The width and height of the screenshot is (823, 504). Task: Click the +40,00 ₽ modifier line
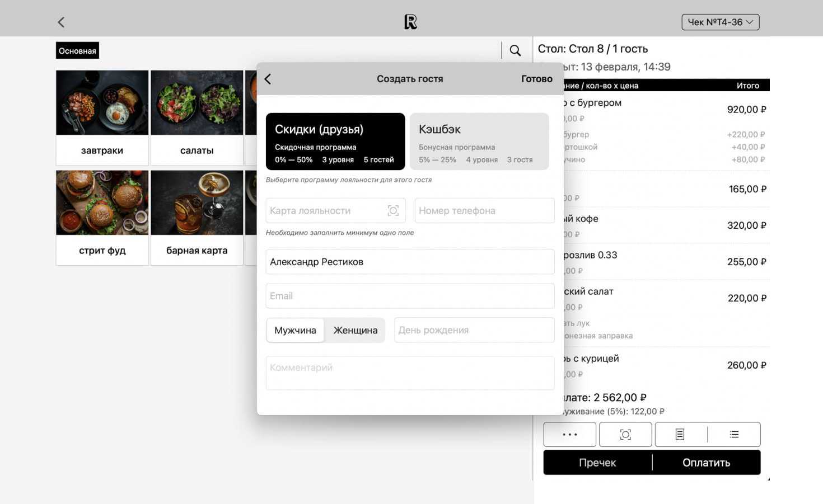(666, 147)
